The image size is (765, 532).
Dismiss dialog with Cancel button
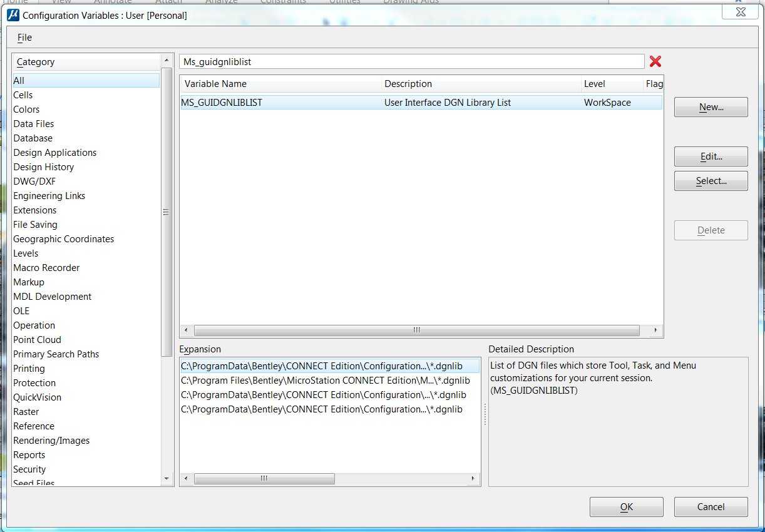[711, 507]
